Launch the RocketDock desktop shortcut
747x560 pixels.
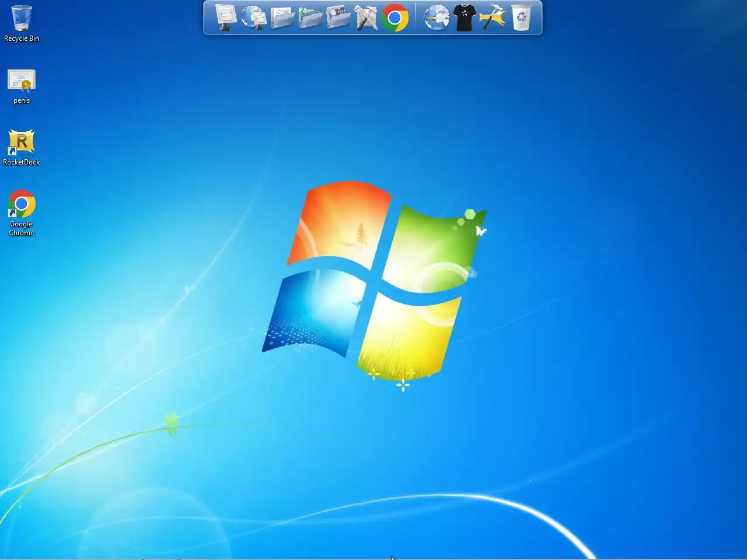coord(22,142)
